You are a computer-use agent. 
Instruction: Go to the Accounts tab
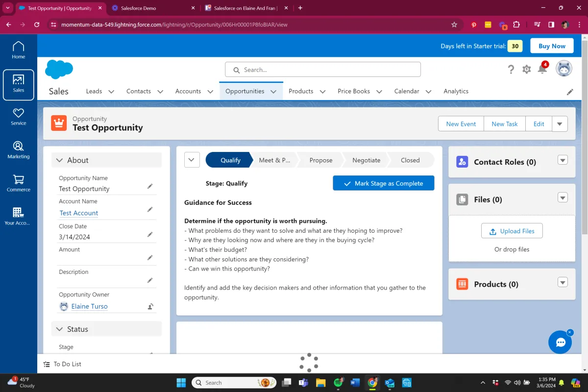pos(188,91)
